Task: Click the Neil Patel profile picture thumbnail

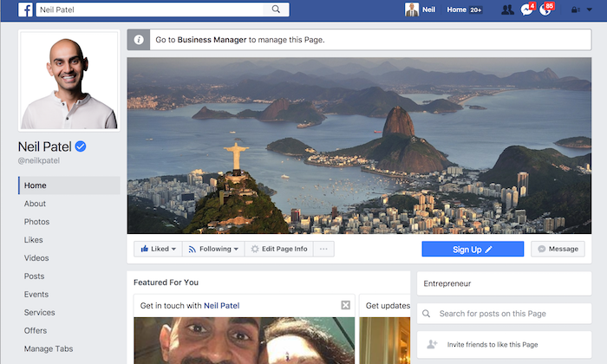Action: tap(69, 83)
